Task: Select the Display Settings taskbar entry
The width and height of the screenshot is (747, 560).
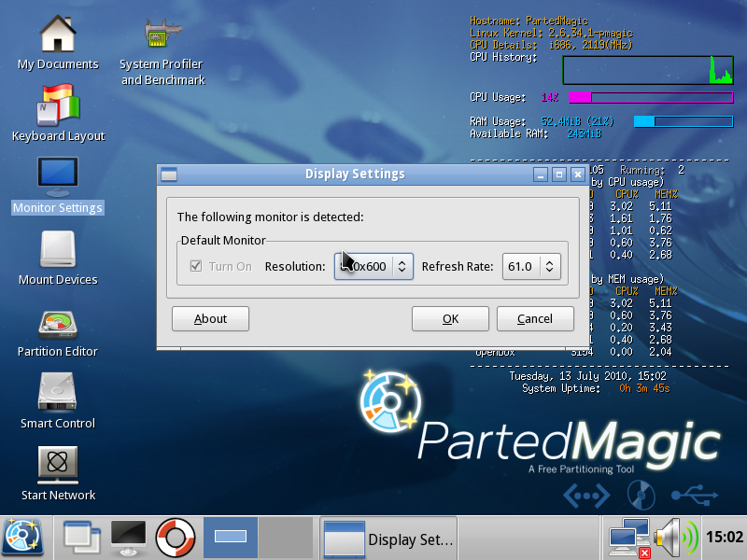Action: click(x=388, y=539)
